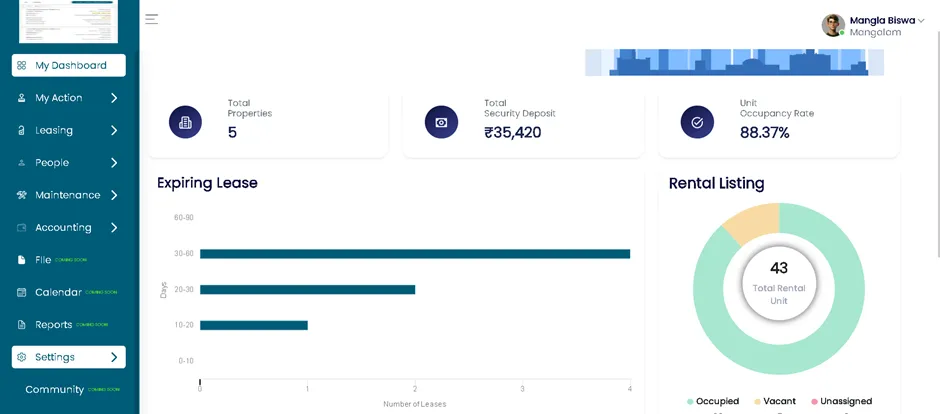The width and height of the screenshot is (940, 414).
Task: Click the People sidebar icon
Action: 22,163
